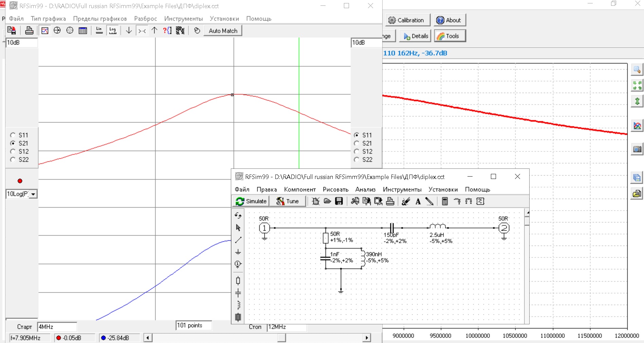Click right arrow of frequency scrollbar
Screen dimensions: 644x343
click(367, 338)
